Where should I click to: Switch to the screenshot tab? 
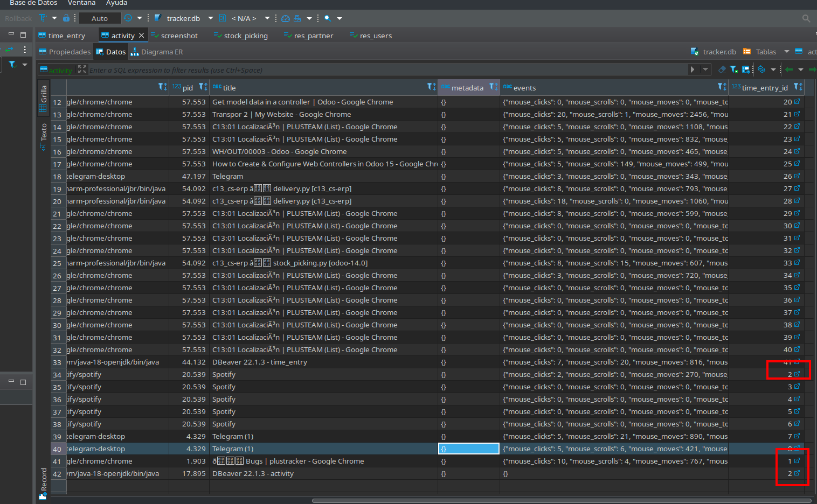pyautogui.click(x=174, y=36)
